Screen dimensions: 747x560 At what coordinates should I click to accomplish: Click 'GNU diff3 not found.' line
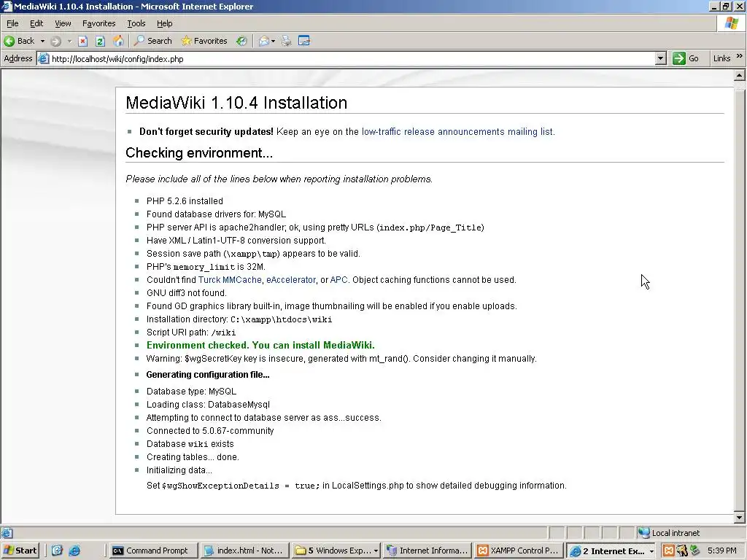pos(186,293)
